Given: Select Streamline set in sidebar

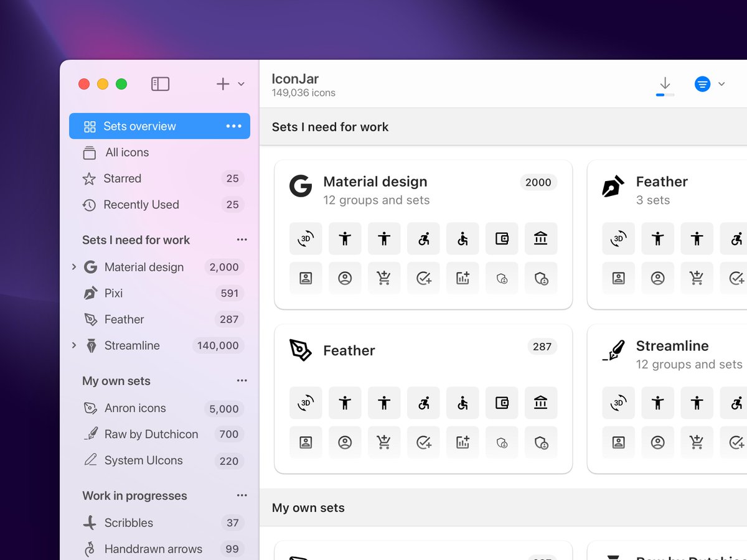Looking at the screenshot, I should click(x=159, y=345).
